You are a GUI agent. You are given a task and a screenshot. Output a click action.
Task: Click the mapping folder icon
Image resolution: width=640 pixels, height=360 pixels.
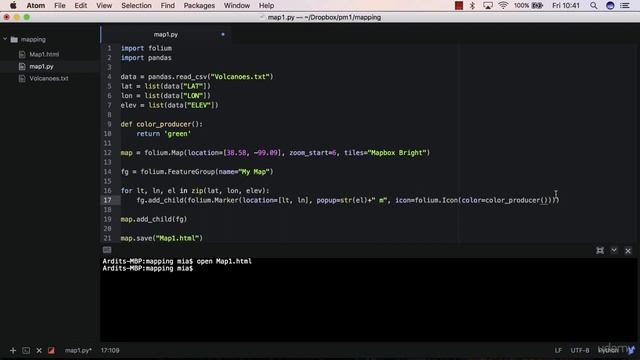14,40
